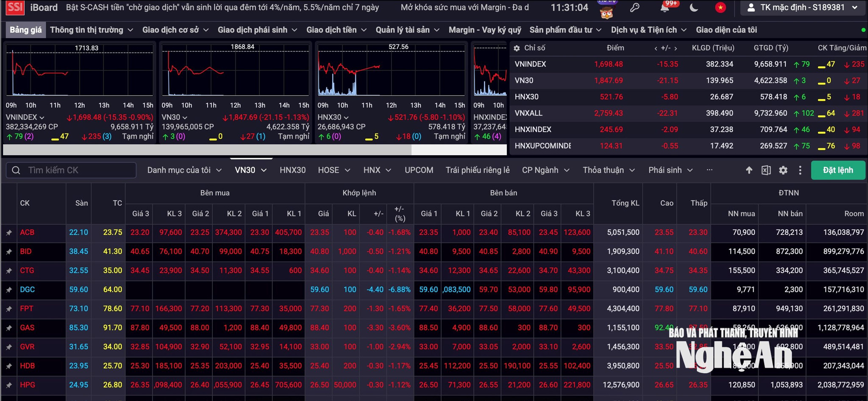Click the horizontal chart scrollbar
Viewport: 868px width, 401px height.
click(207, 150)
